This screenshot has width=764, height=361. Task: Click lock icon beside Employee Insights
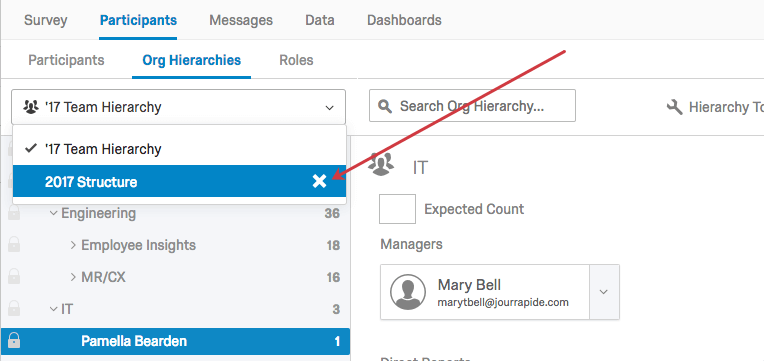(x=14, y=245)
